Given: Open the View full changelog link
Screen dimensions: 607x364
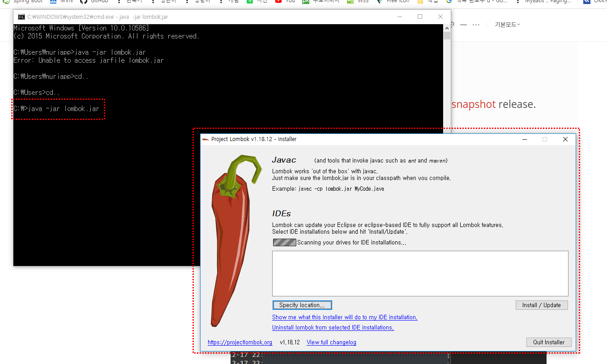Looking at the screenshot, I should pos(332,342).
